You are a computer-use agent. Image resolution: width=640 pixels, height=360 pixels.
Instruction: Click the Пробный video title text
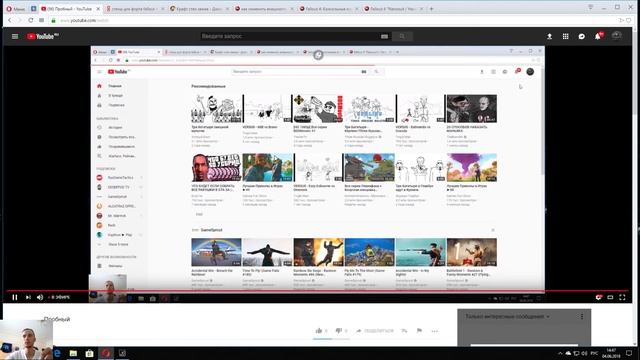(57, 319)
